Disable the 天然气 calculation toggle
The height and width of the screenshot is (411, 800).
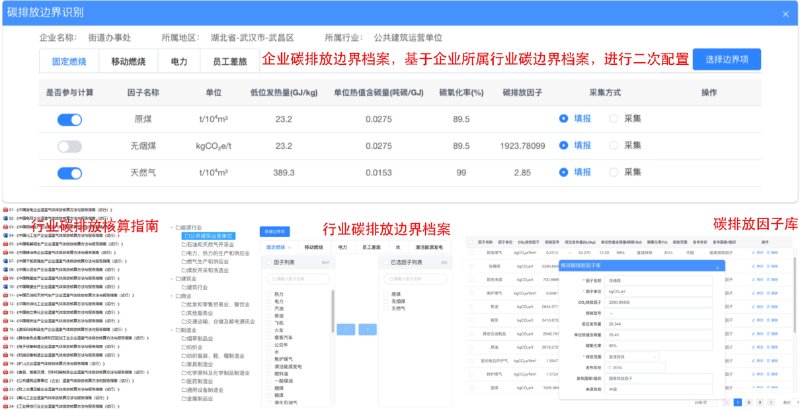tap(69, 173)
